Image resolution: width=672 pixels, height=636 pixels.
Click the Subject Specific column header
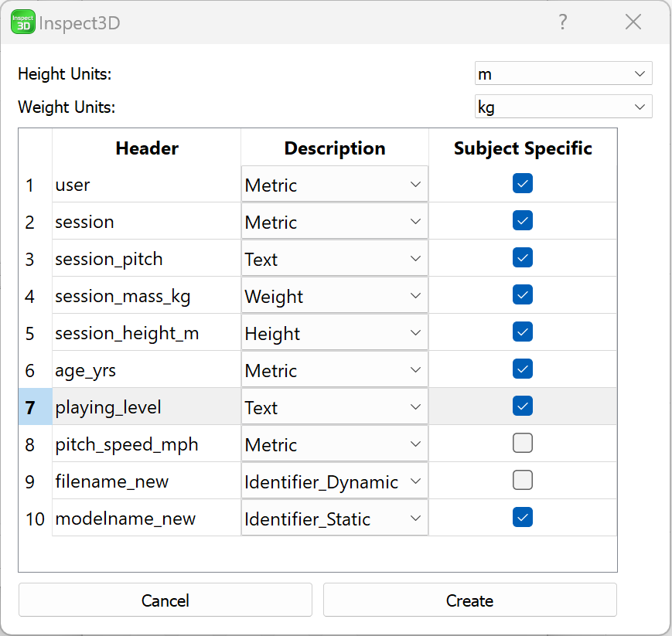[523, 148]
